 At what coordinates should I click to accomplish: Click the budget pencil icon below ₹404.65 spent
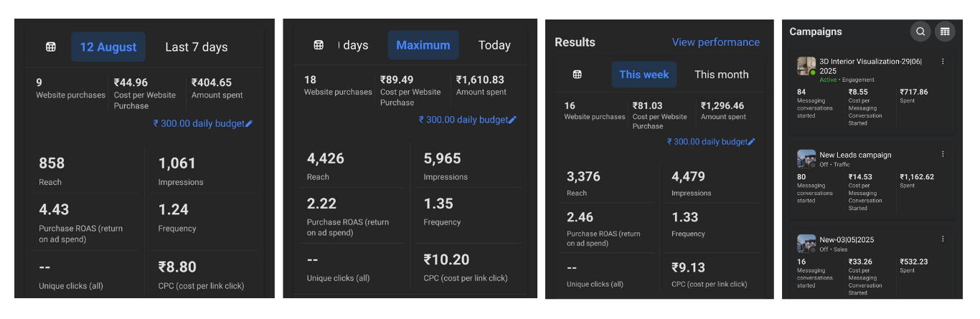click(x=249, y=124)
